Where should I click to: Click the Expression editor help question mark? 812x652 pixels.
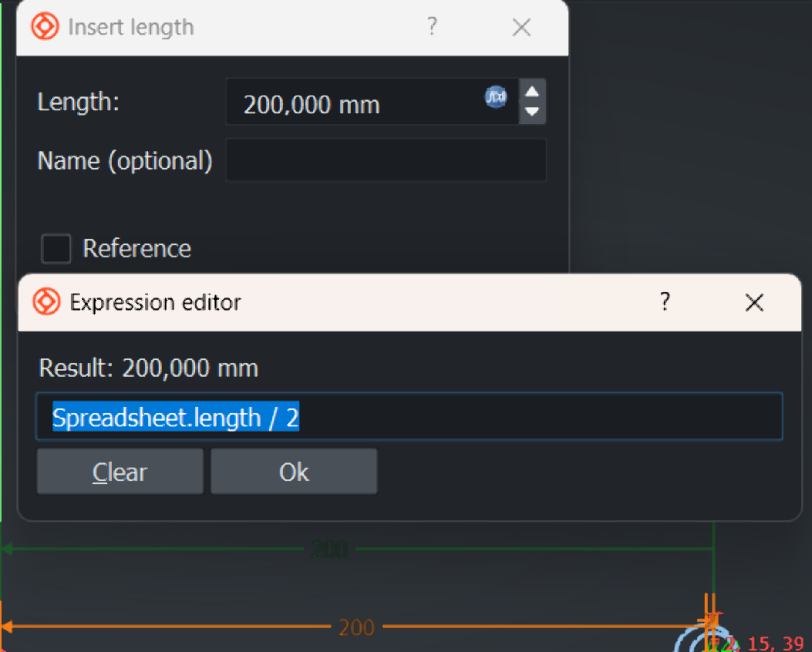click(x=665, y=302)
